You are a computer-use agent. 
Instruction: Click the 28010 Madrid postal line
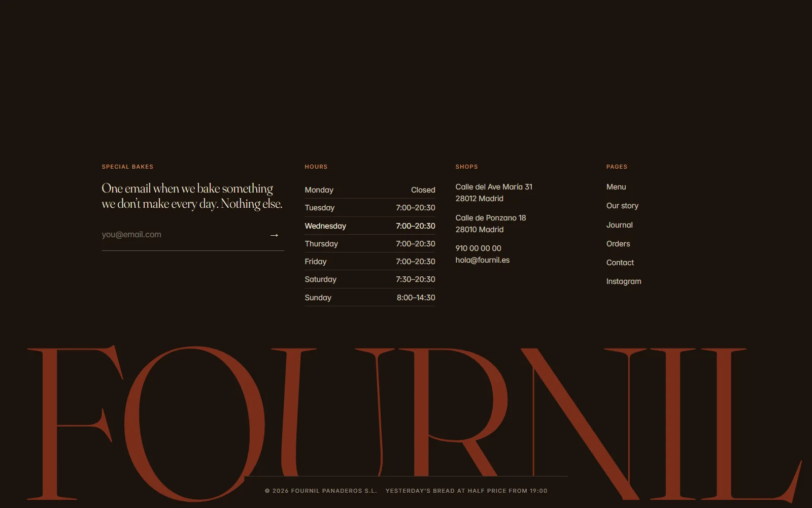pos(479,230)
